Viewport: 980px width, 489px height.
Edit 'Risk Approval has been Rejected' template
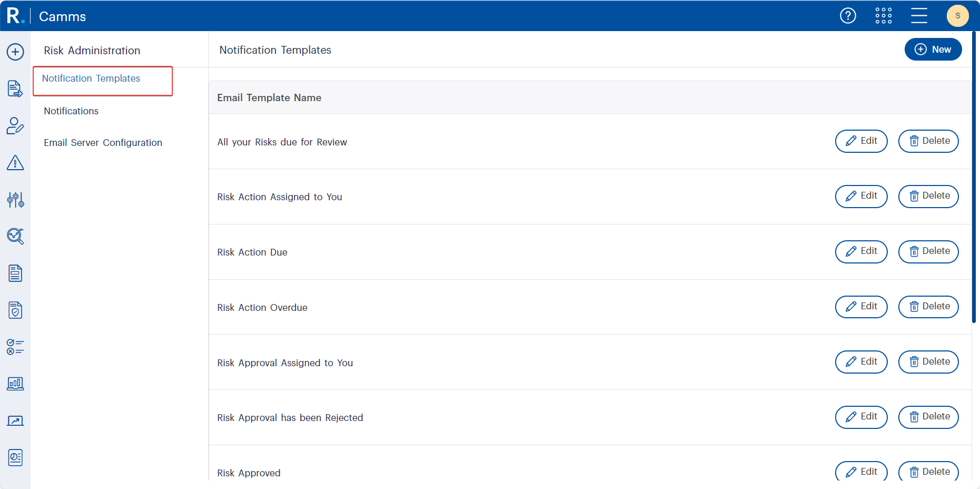coord(861,417)
